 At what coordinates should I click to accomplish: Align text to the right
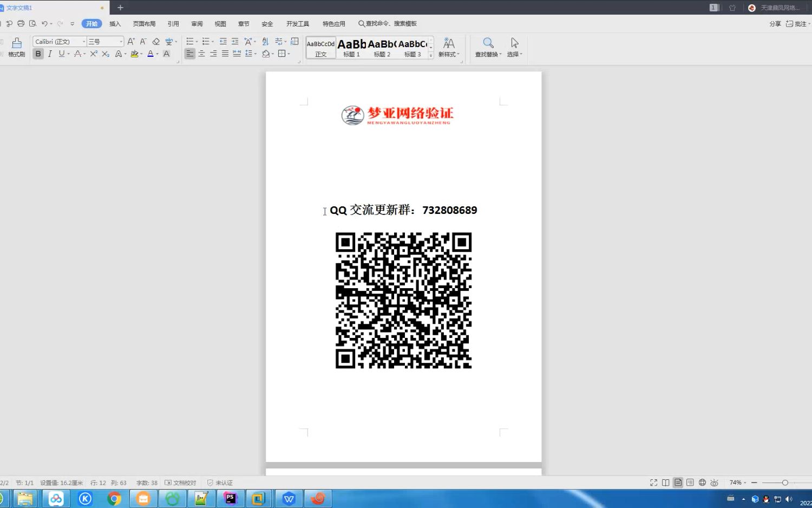click(213, 54)
